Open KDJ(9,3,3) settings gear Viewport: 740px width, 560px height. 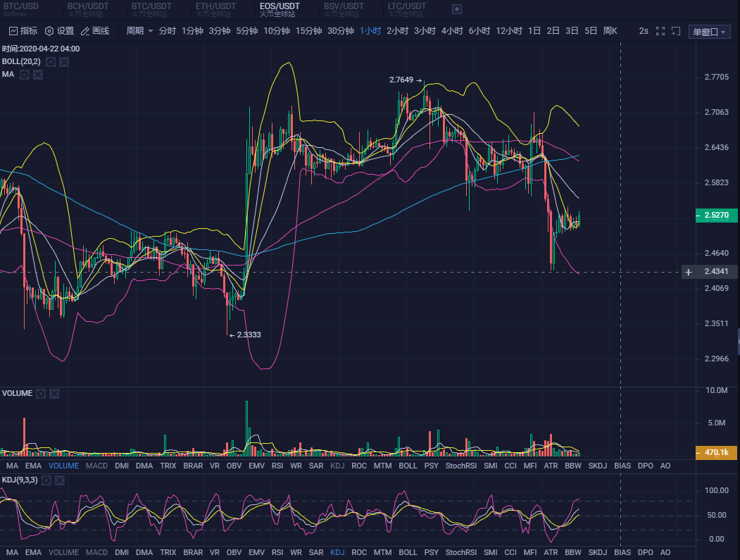click(47, 480)
